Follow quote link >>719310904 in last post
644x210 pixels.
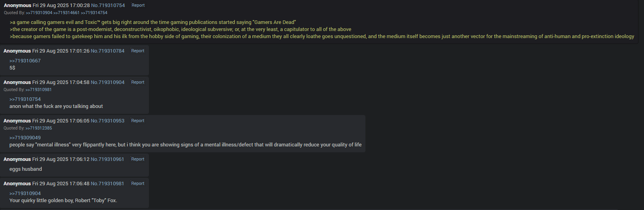(25, 194)
